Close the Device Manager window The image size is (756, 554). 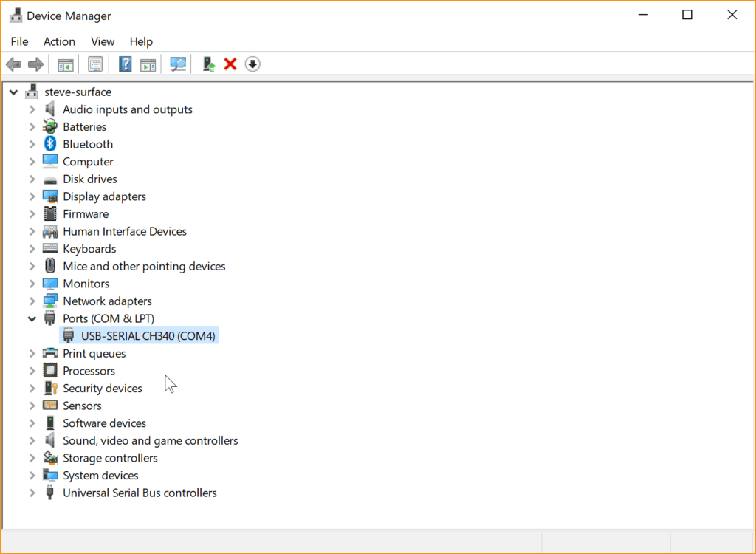[732, 15]
